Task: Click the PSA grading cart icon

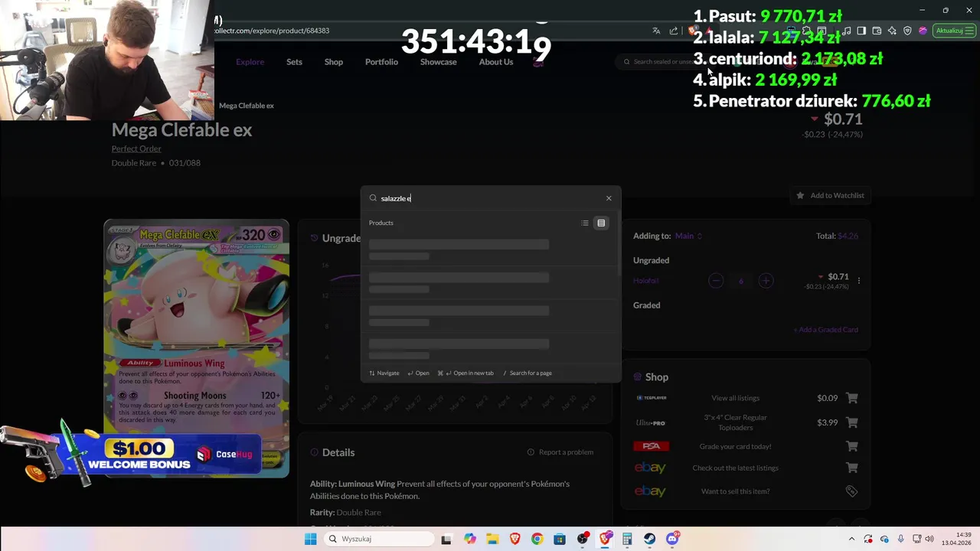Action: (x=852, y=446)
